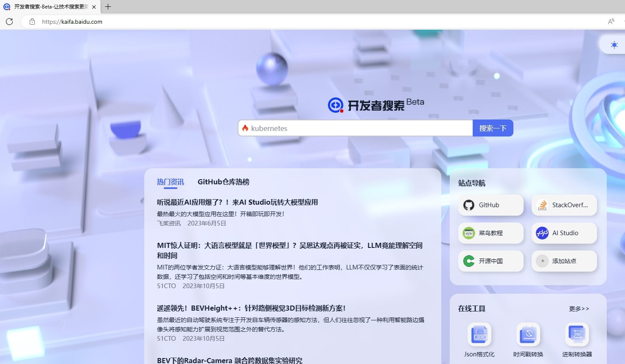This screenshot has width=625, height=364.
Task: Click the 进制转换器 label
Action: (x=577, y=354)
